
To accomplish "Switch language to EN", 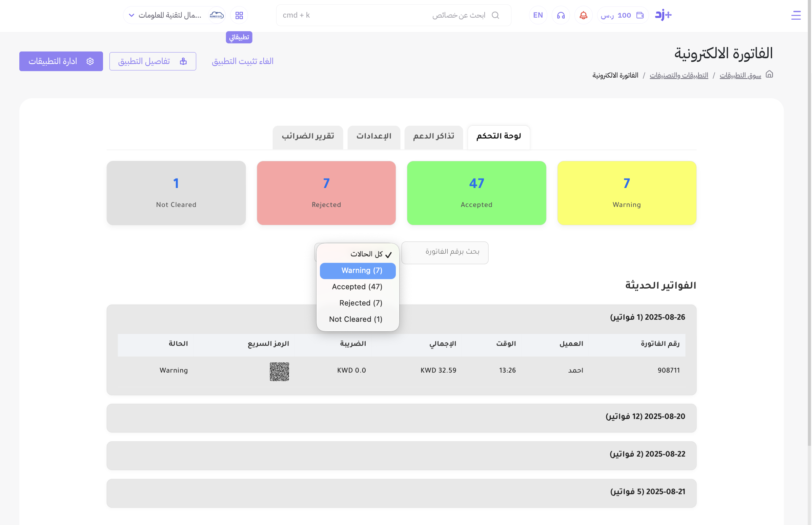I will (537, 15).
